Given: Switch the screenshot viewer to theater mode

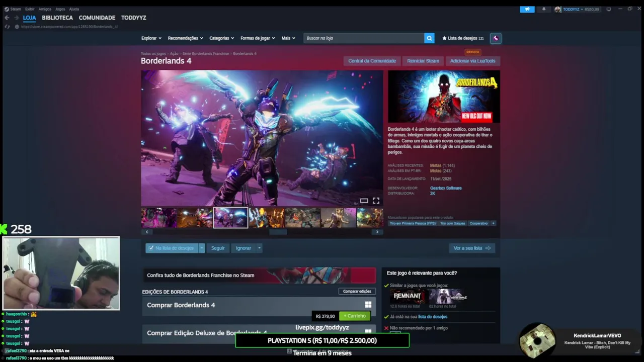Looking at the screenshot, I should 364,201.
